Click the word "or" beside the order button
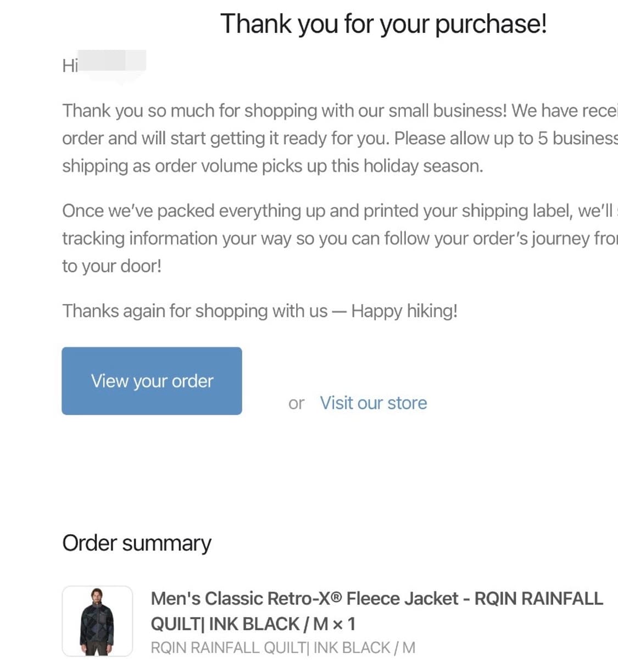The image size is (618, 672). 296,403
